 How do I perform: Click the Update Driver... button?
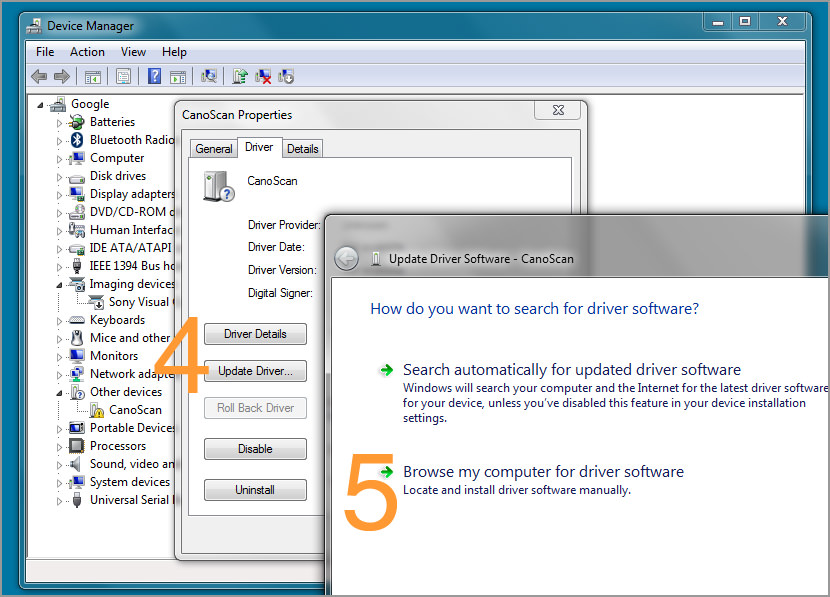pyautogui.click(x=255, y=371)
